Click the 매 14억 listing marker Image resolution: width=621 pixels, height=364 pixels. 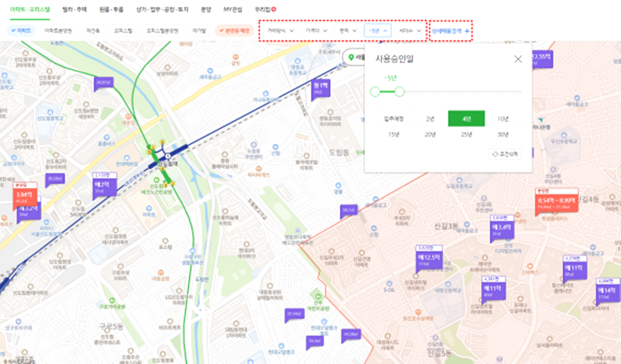tap(607, 292)
